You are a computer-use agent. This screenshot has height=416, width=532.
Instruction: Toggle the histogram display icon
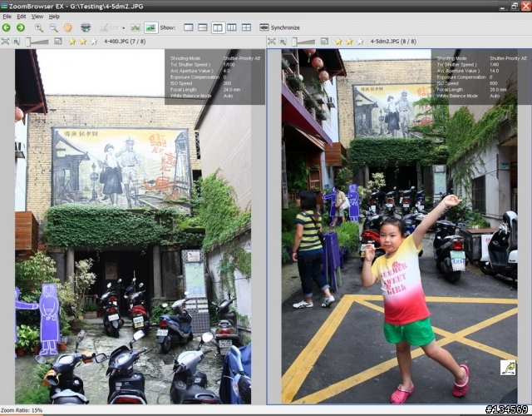[135, 27]
